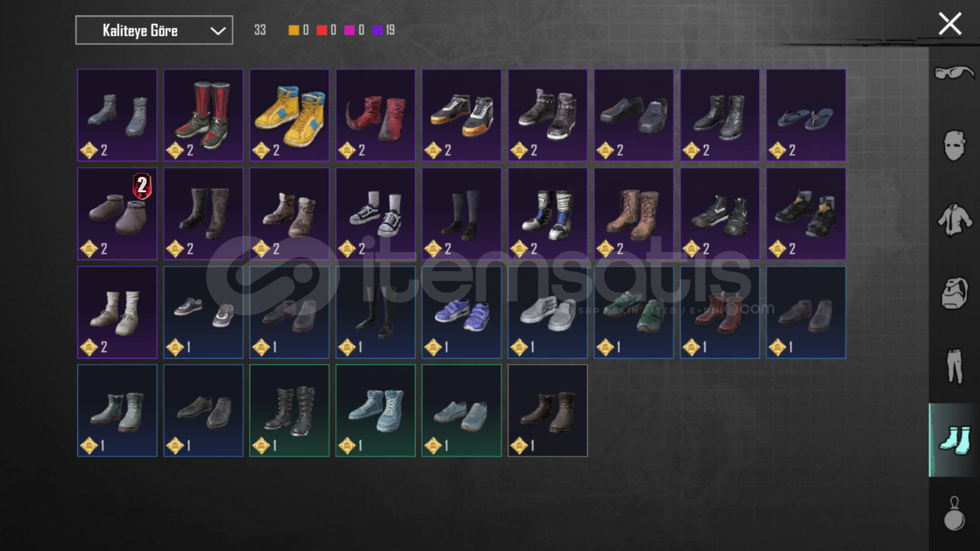Select the black buckled combat boots
The width and height of the screenshot is (980, 551).
(x=289, y=411)
